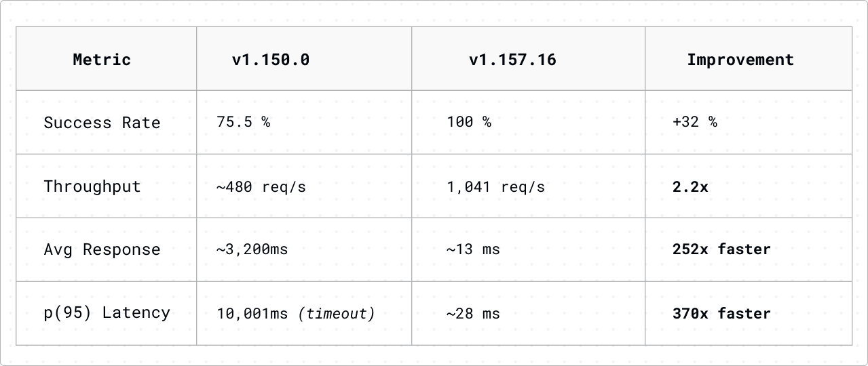Screen dimensions: 868x366
Task: Click the 252x faster cell
Action: pyautogui.click(x=721, y=249)
